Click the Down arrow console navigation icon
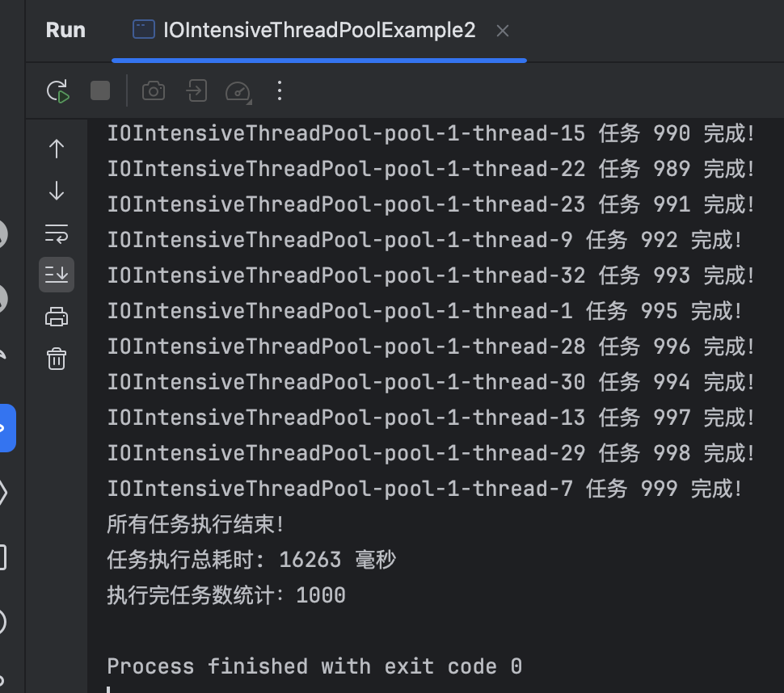The width and height of the screenshot is (784, 693). (x=57, y=191)
